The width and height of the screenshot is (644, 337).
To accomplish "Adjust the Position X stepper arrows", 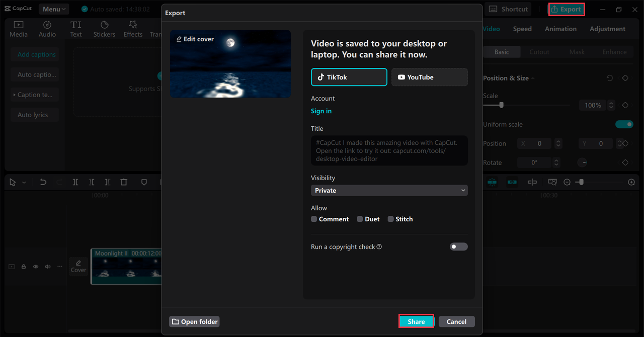I will 558,143.
